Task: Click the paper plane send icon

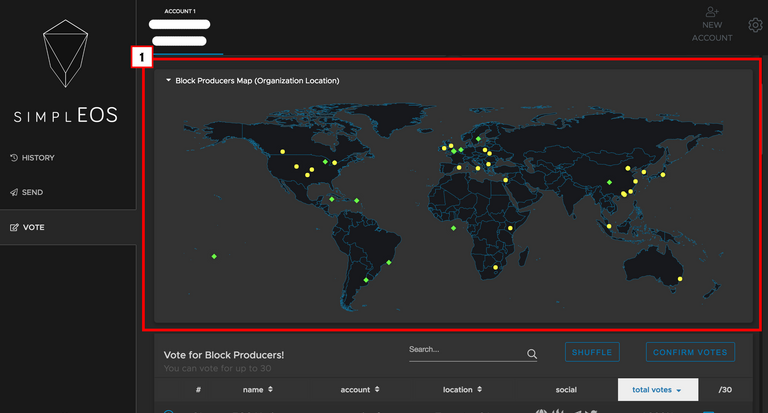Action: pyautogui.click(x=14, y=193)
